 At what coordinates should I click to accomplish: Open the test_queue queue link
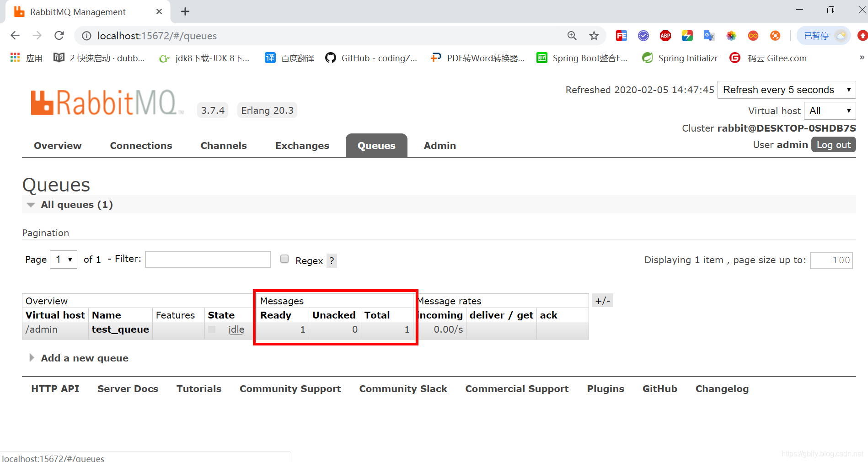pos(120,329)
